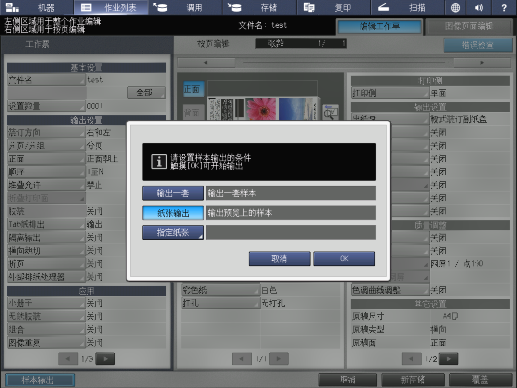Open the 组合 setting
The image size is (517, 388).
tap(46, 329)
